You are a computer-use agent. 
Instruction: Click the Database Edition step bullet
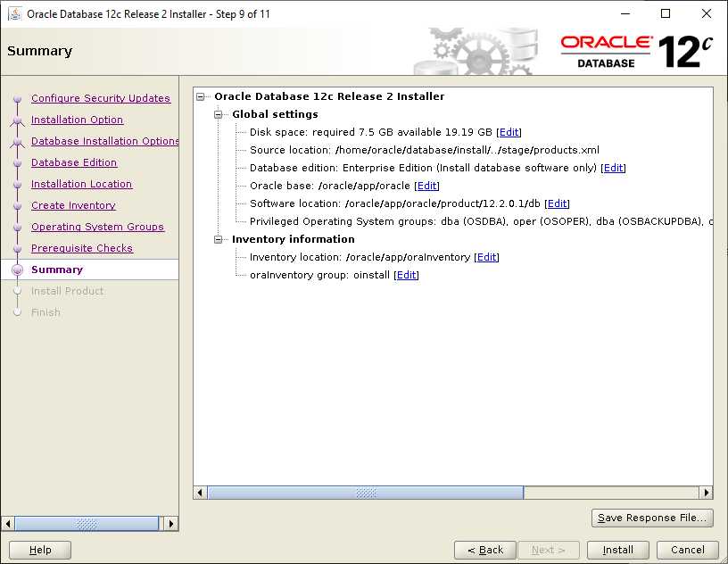17,163
